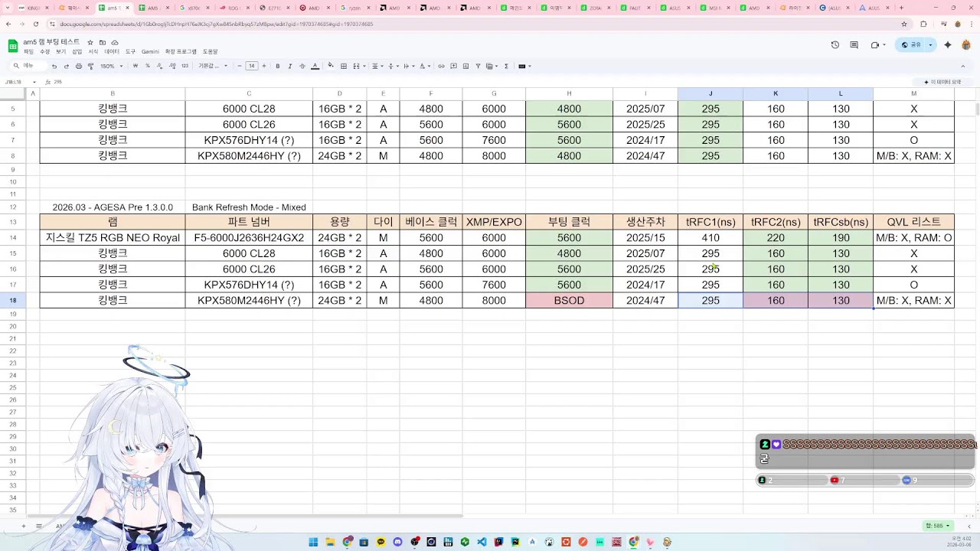Insert a link
Screen dimensions: 980x551
click(441, 66)
